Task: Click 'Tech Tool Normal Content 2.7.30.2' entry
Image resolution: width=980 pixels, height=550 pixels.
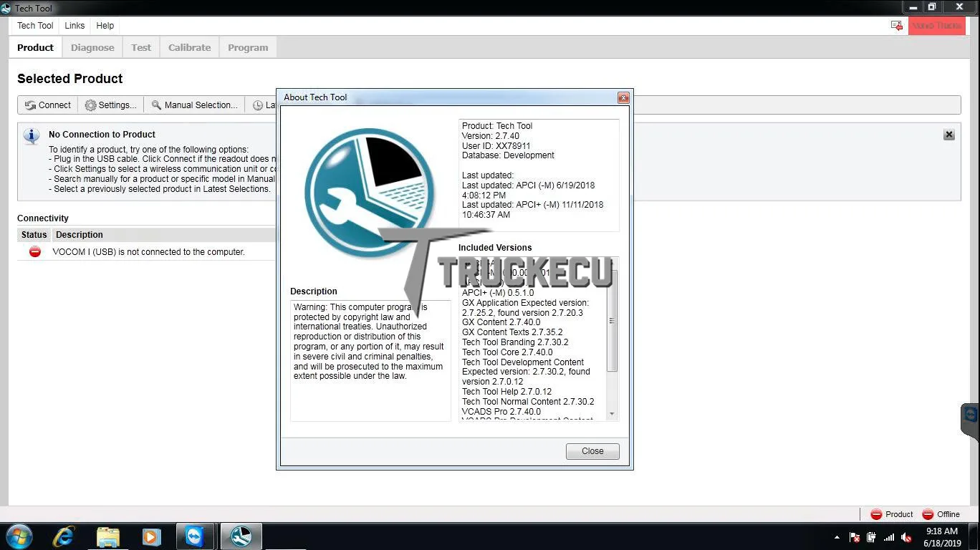Action: coord(528,402)
